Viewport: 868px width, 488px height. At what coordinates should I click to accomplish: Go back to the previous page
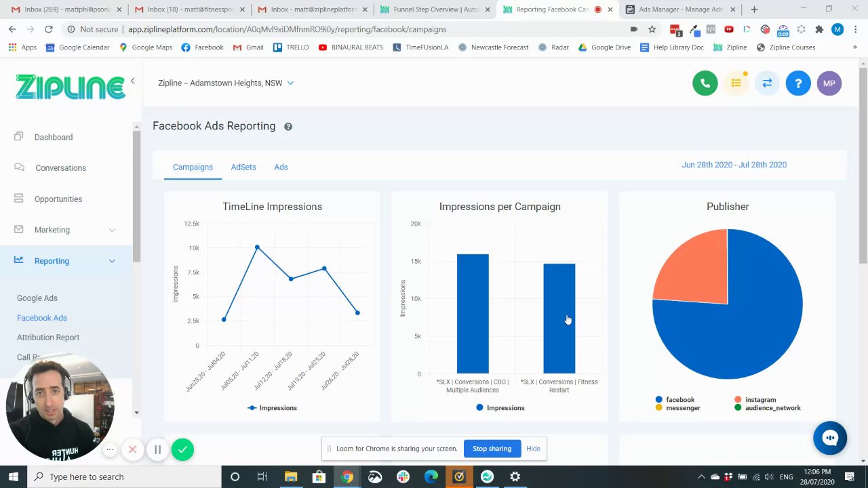point(12,29)
